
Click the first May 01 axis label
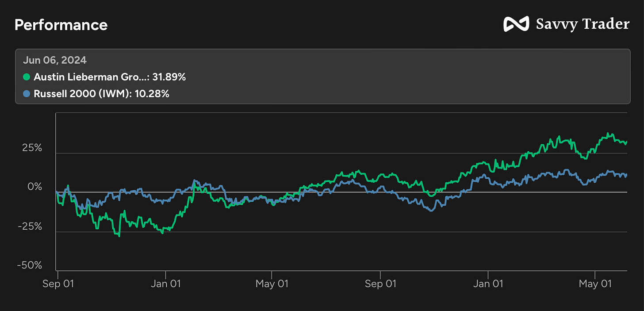pyautogui.click(x=272, y=284)
